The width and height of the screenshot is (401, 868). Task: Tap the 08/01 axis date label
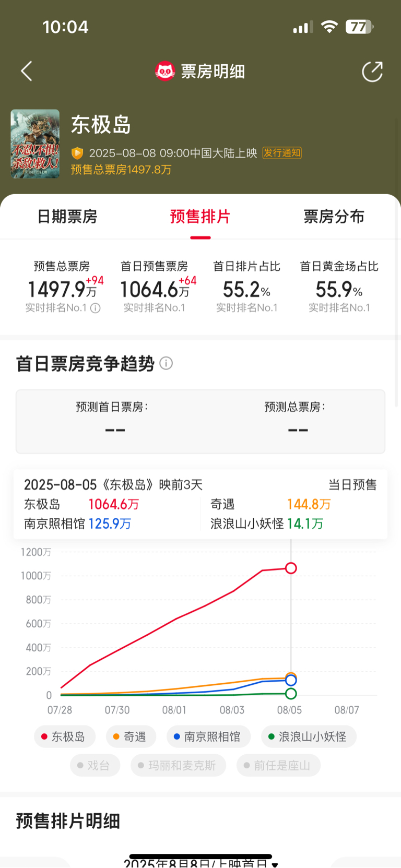tap(174, 710)
